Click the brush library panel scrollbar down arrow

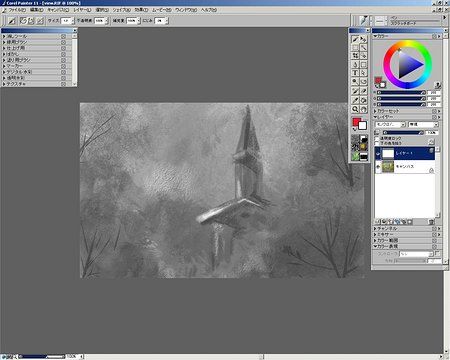point(75,84)
